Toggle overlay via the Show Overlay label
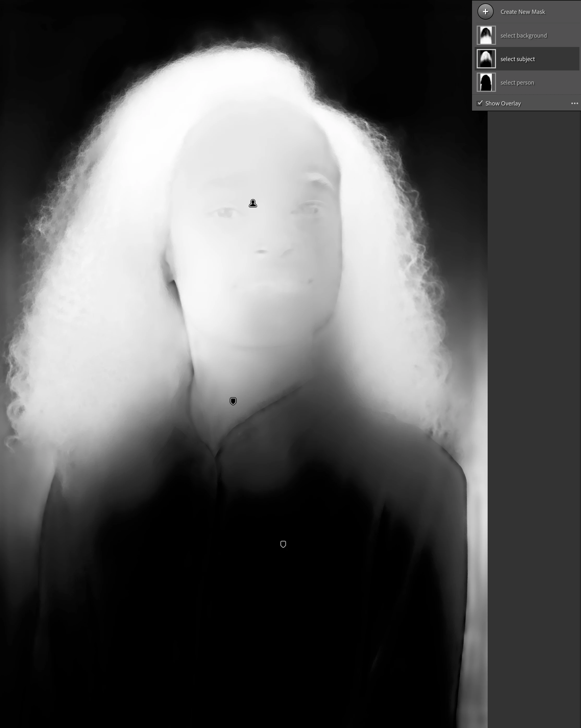Viewport: 581px width, 728px height. pos(503,103)
